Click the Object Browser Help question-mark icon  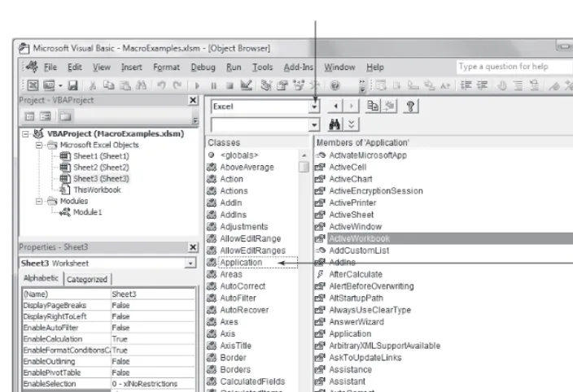[410, 107]
